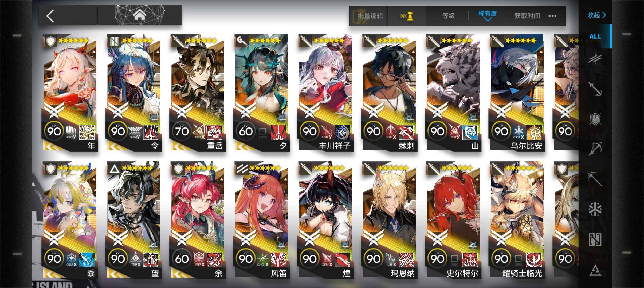Toggle the promotion priority sort icon
The height and width of the screenshot is (288, 644).
point(407,16)
